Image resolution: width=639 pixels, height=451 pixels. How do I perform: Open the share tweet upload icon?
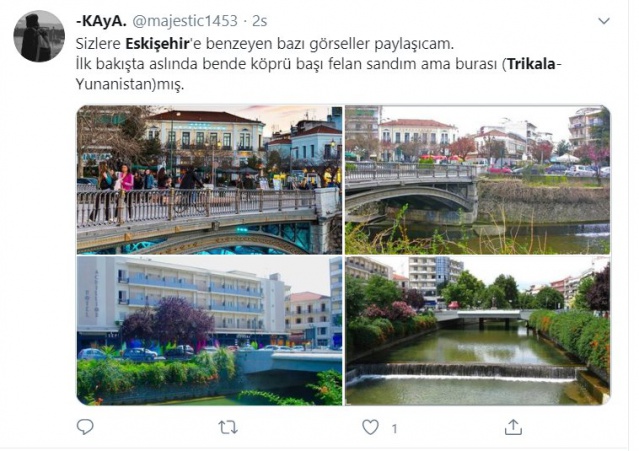click(513, 427)
